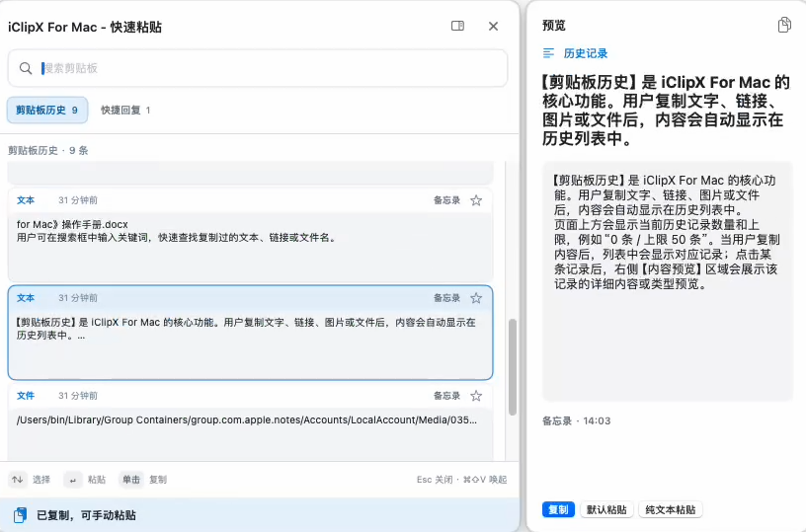Screen dimensions: 806x532
Task: Click the 已复制,可手动粘贴 status message
Action: click(x=86, y=515)
